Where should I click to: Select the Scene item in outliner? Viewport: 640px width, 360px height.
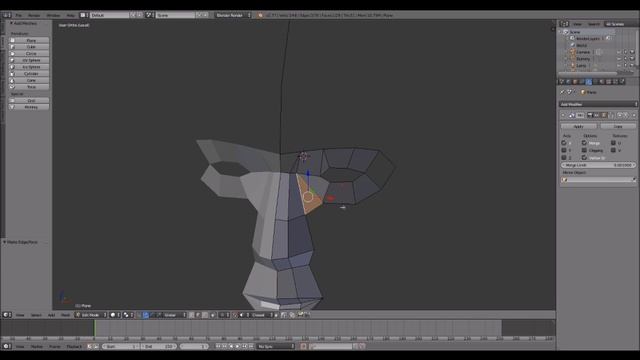[x=575, y=32]
